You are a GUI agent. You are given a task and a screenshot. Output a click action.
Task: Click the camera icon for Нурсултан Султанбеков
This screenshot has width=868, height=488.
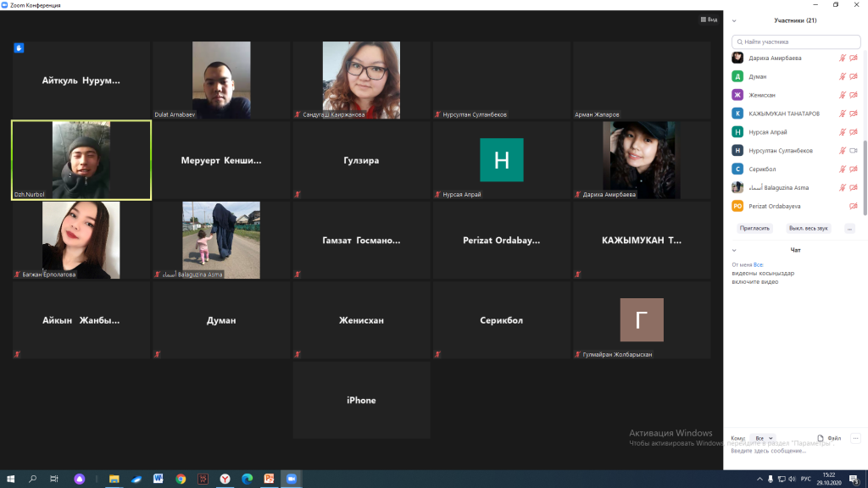[x=854, y=151]
